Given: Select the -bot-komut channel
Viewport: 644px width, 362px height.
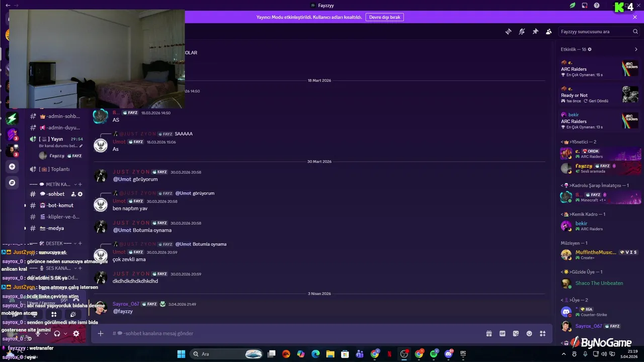Looking at the screenshot, I should pos(56,205).
